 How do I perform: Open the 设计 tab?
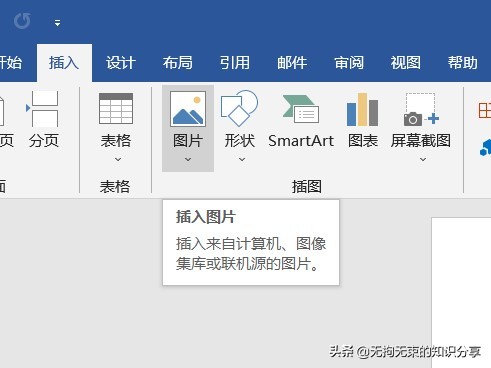121,63
